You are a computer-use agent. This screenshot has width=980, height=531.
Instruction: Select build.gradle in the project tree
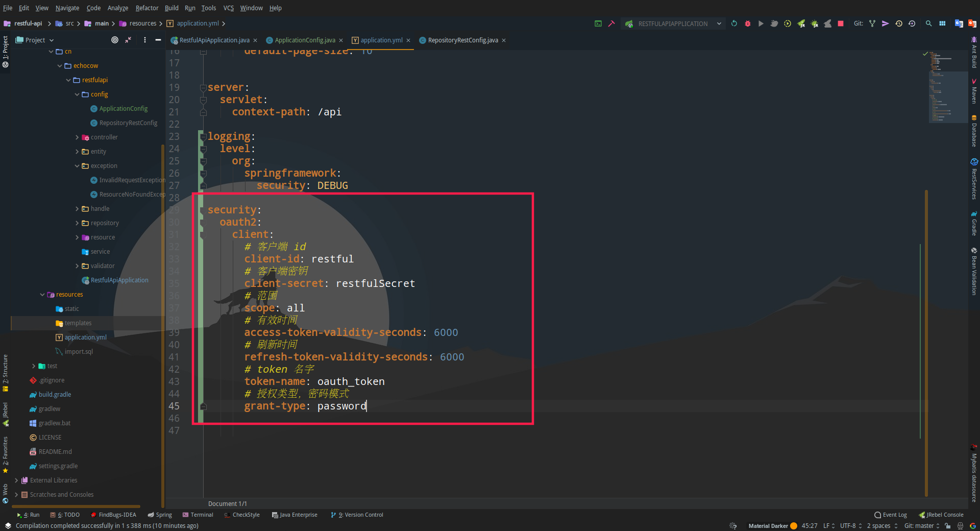[55, 395]
